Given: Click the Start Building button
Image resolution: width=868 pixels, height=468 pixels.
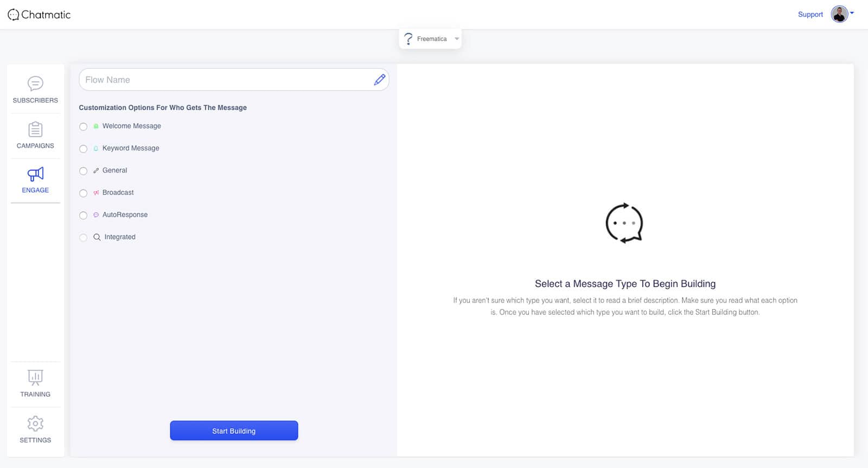Looking at the screenshot, I should coord(234,431).
